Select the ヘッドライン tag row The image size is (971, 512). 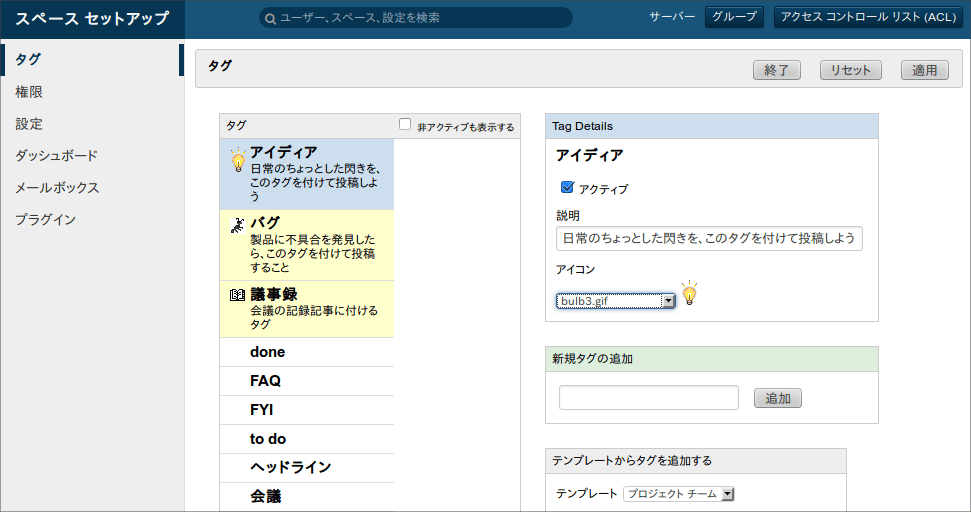(x=307, y=467)
